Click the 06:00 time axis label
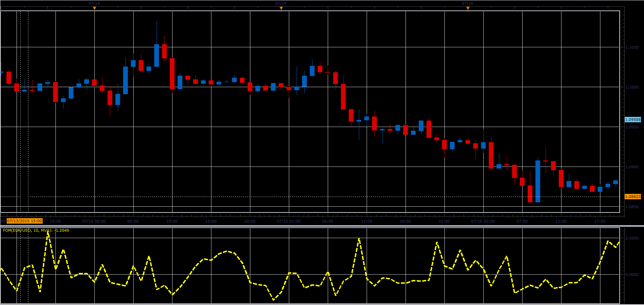This screenshot has width=644, height=305. [x=328, y=221]
